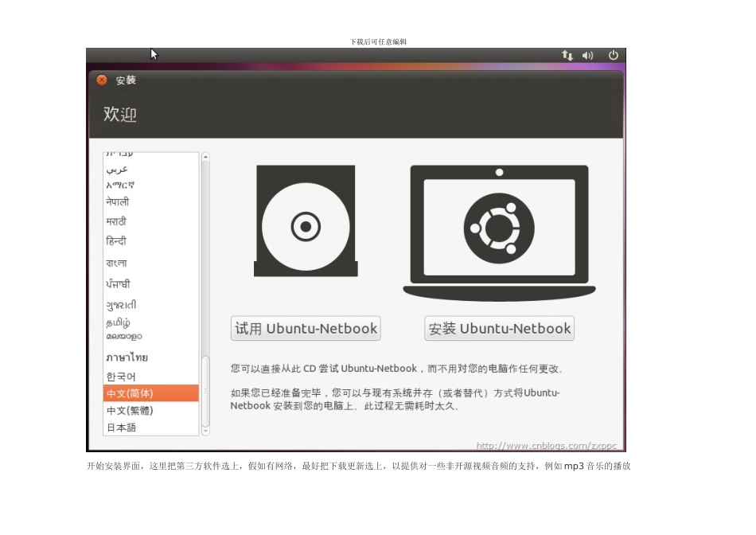Open the sound volume indicator
The image size is (756, 535).
(x=588, y=56)
